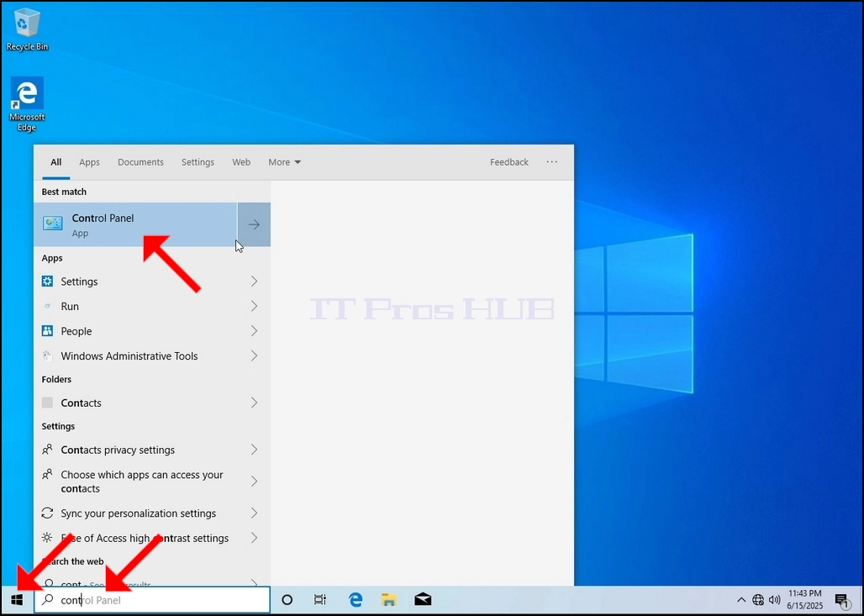Show hidden system tray icons

[741, 600]
